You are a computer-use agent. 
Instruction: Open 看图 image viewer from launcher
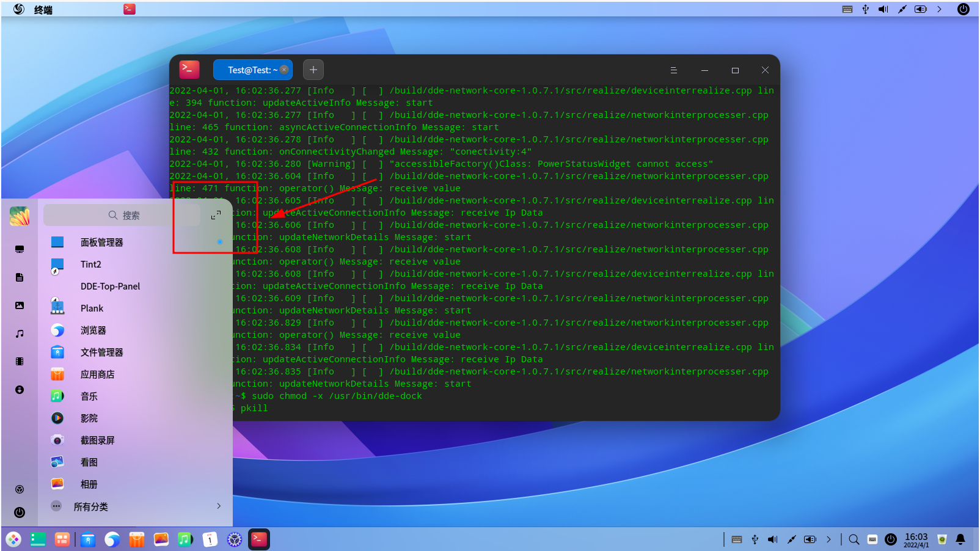point(136,462)
